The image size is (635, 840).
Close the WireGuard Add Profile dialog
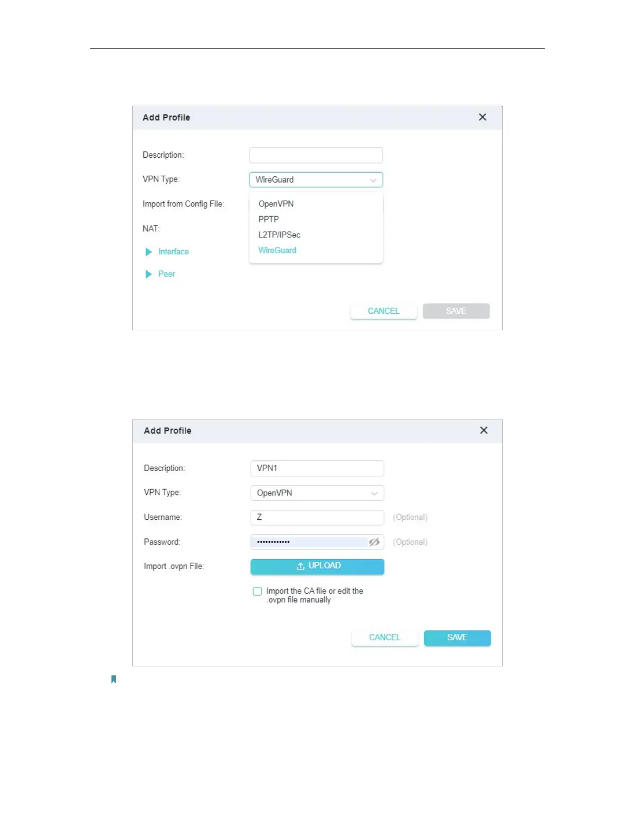[482, 117]
